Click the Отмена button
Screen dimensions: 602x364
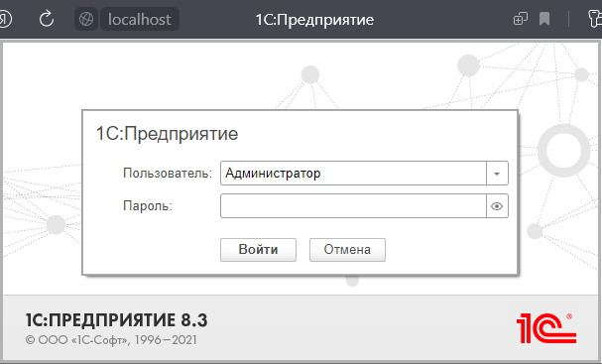point(347,250)
